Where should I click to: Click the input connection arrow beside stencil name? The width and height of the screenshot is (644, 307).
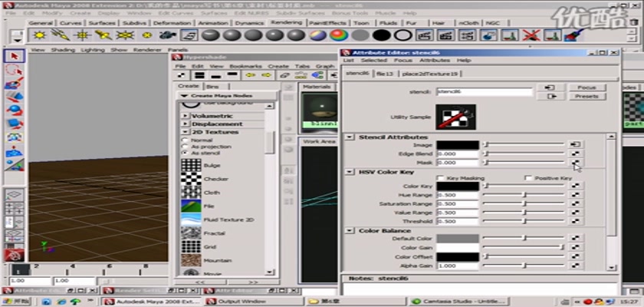click(x=550, y=87)
